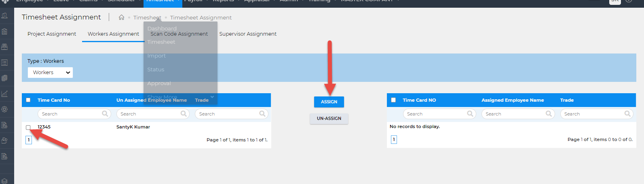Click magnifier in Un Assigned Employee Name search
The height and width of the screenshot is (184, 644).
pos(184,114)
